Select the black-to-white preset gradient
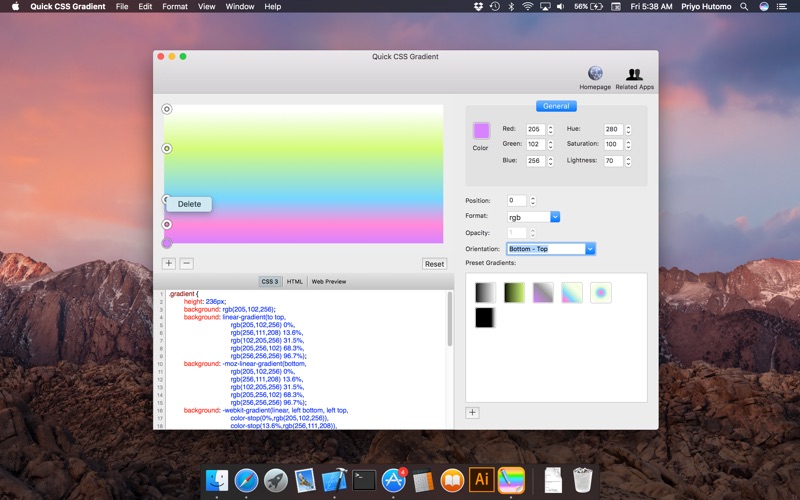 pos(484,292)
